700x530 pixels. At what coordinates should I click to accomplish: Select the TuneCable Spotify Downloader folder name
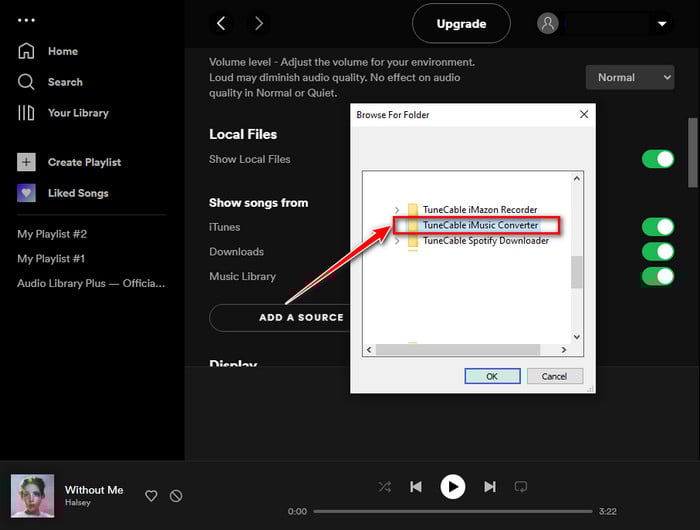(x=486, y=241)
